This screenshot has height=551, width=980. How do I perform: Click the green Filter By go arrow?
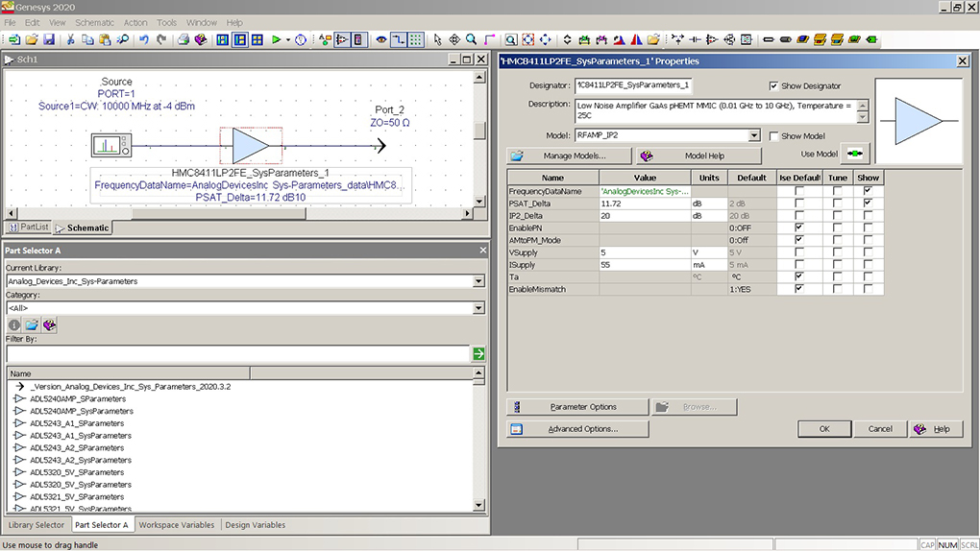tap(478, 354)
